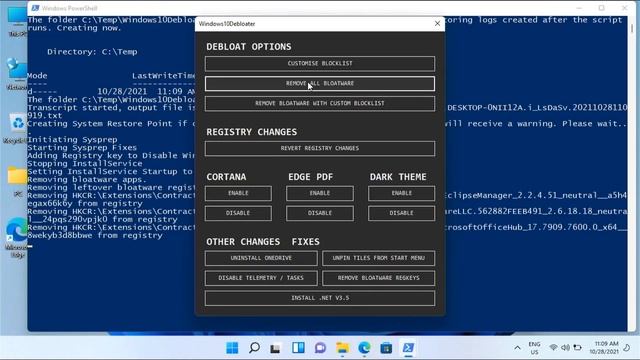Image resolution: width=640 pixels, height=360 pixels.
Task: Open the Windows Start menu
Action: pos(232,348)
